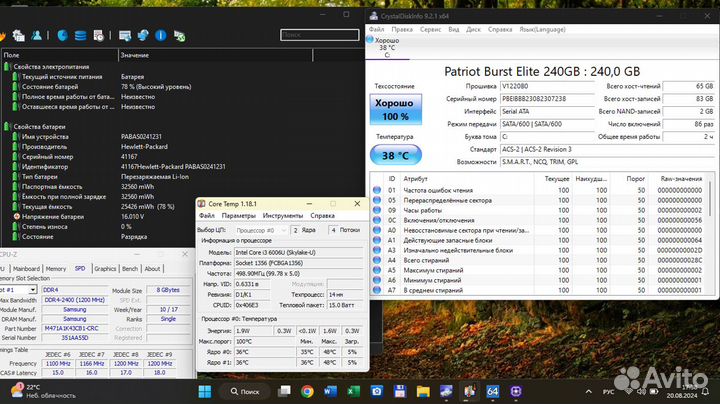Click the AIDA64 report icon with building and table
Image resolution: width=720 pixels, height=404 pixels.
pyautogui.click(x=19, y=35)
